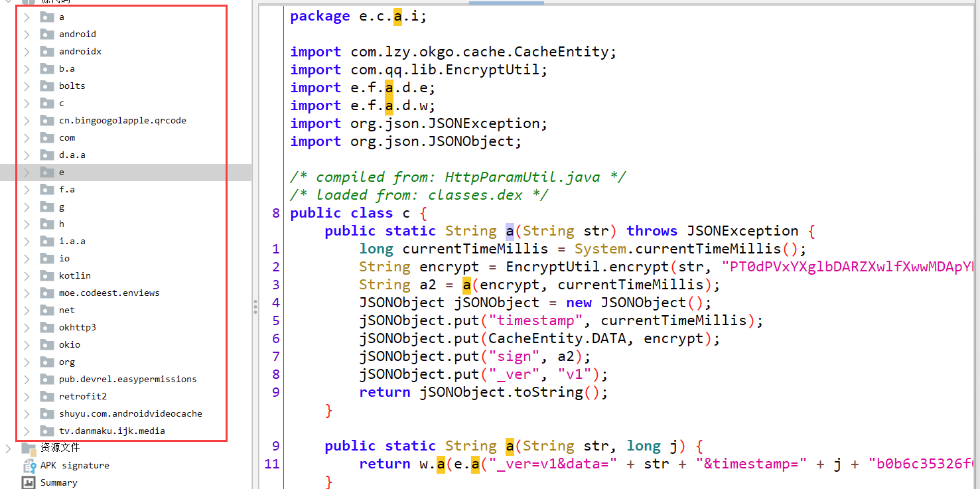Open the APK signature entry
Screen dimensions: 980x489
click(75, 465)
